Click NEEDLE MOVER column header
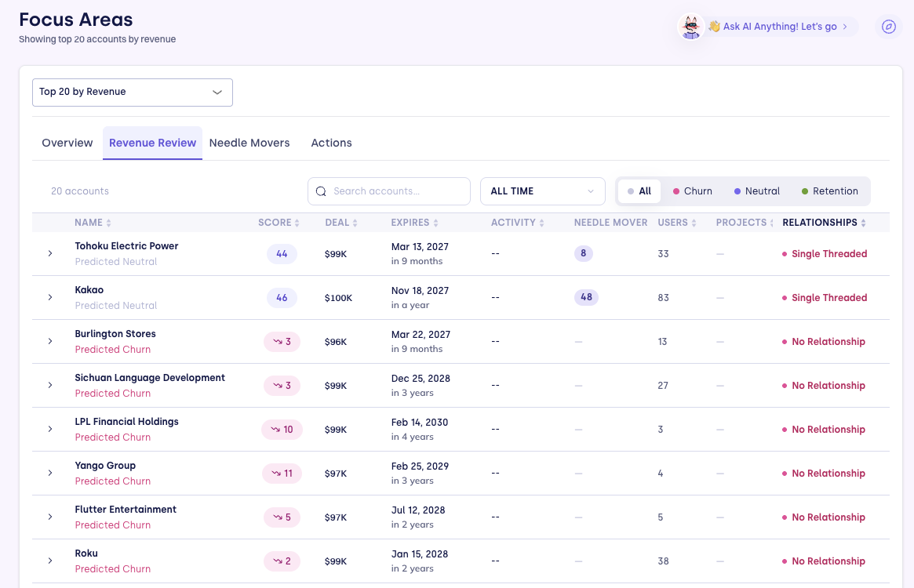Viewport: 914px width, 588px height. [611, 223]
